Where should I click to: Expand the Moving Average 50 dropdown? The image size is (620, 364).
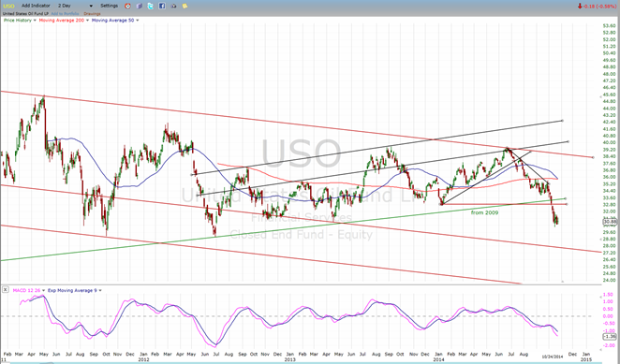click(138, 21)
